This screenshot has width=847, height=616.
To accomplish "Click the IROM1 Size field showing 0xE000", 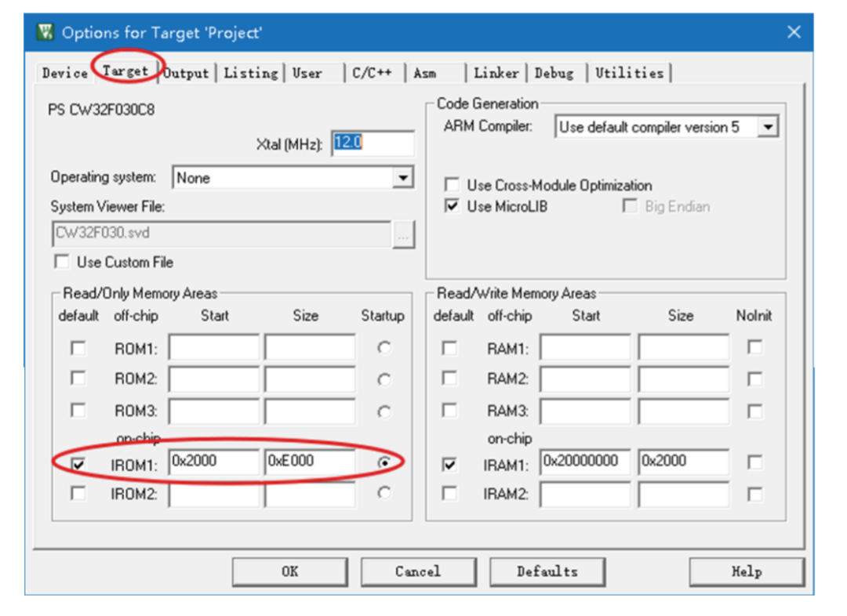I will tap(310, 462).
